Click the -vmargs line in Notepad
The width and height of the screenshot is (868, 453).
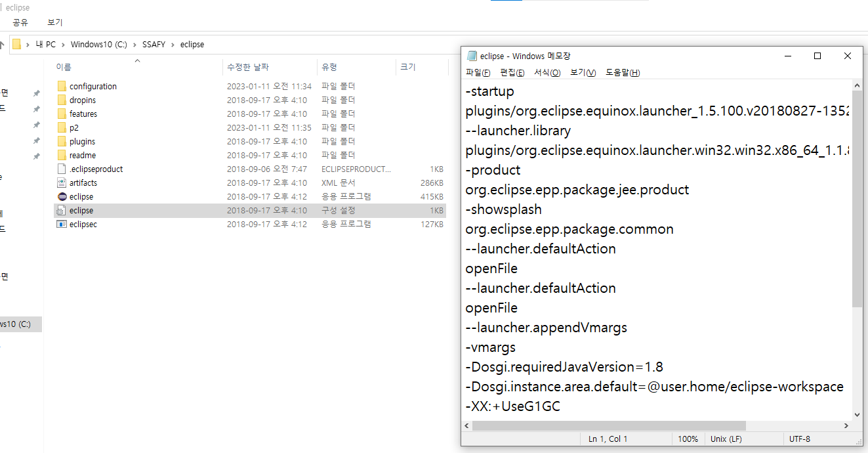coord(491,347)
